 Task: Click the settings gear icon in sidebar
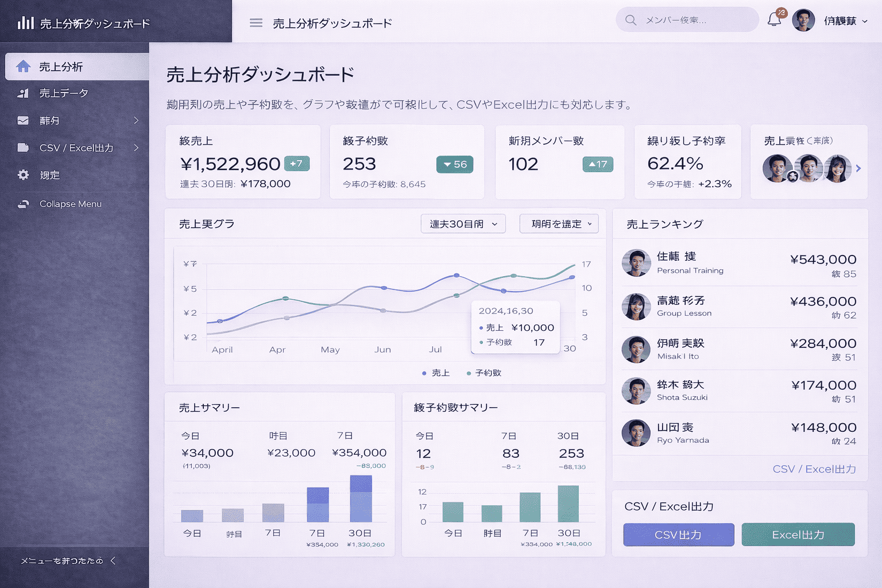click(x=23, y=175)
